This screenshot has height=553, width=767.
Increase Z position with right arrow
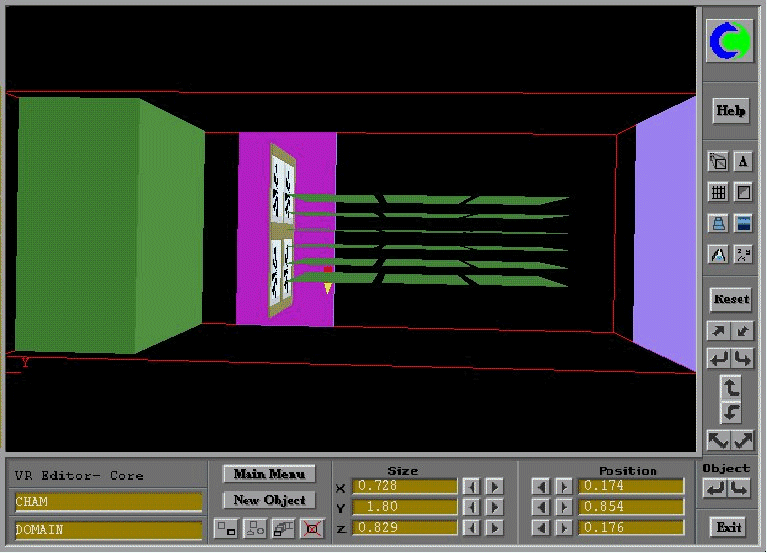tap(564, 527)
